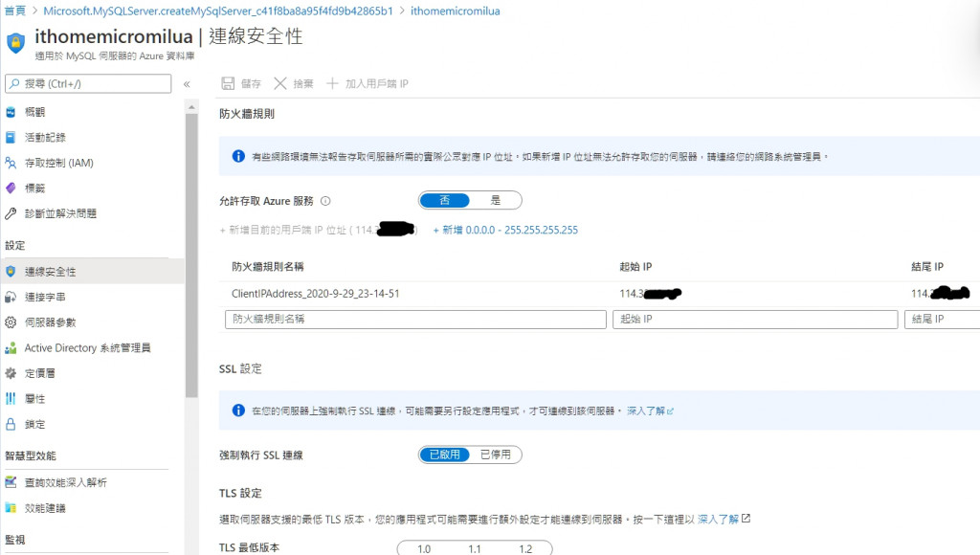Click the Locks (鎖定) padlock icon

[11, 424]
